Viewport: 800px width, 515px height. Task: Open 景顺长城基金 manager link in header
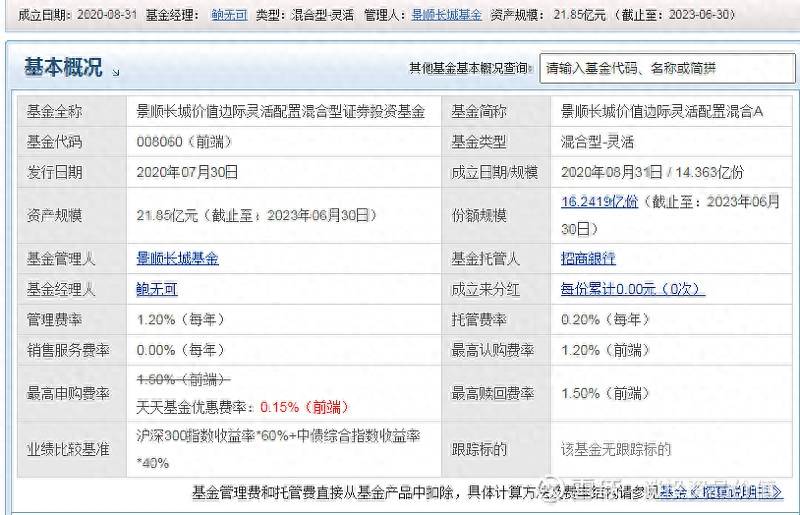[x=446, y=15]
